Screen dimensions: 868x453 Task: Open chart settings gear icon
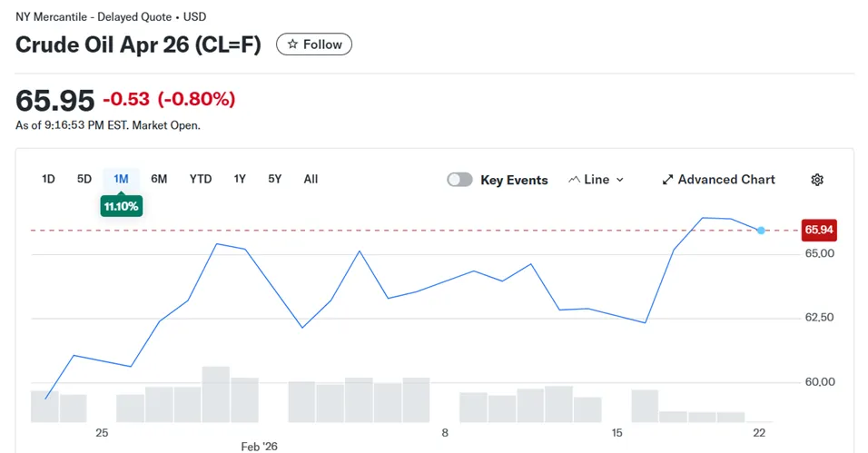[817, 180]
